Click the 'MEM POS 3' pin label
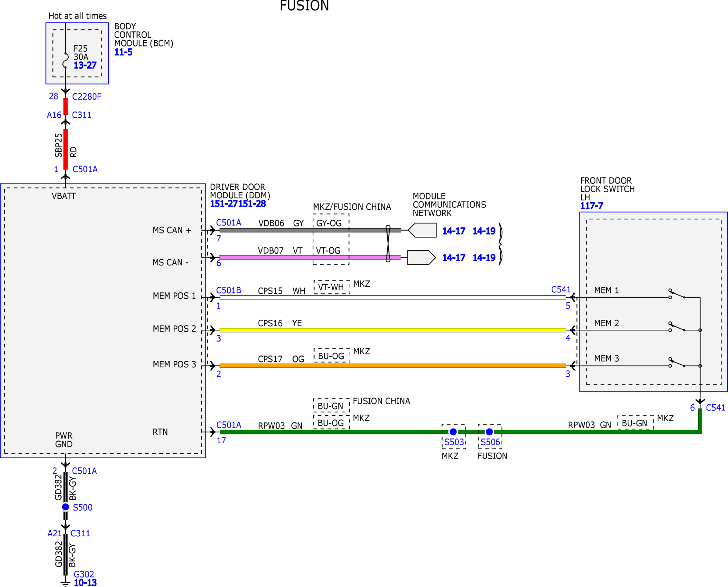 [x=174, y=364]
